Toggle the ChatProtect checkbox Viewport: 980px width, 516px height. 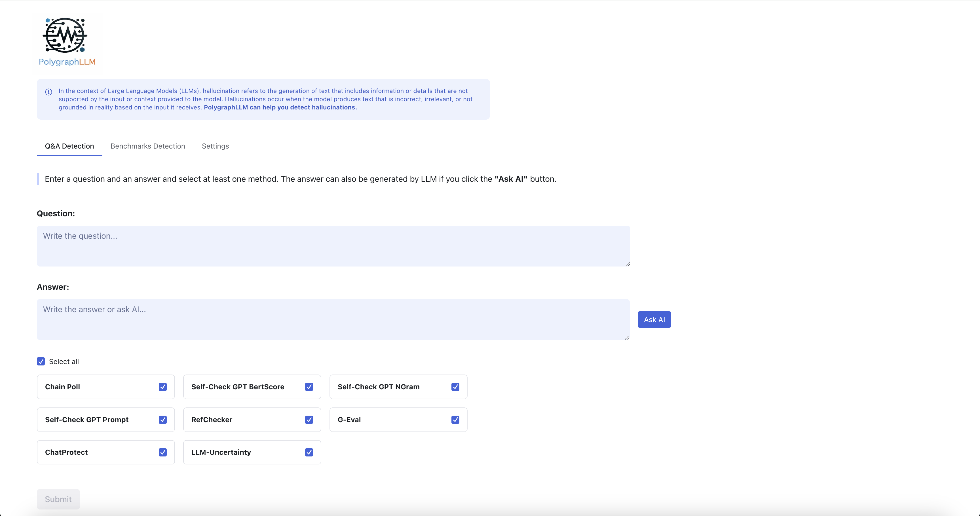pyautogui.click(x=162, y=452)
